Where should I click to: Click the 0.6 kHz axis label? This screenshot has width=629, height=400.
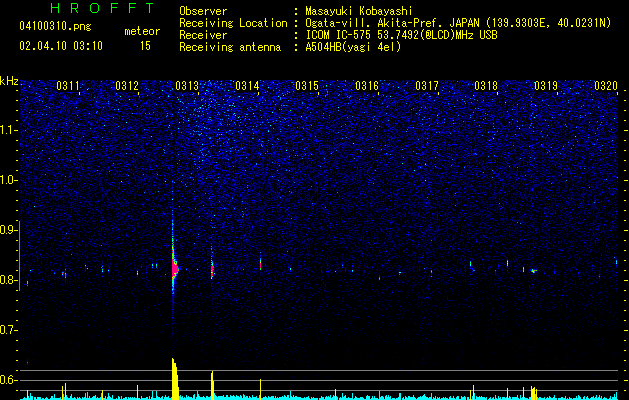coord(8,380)
